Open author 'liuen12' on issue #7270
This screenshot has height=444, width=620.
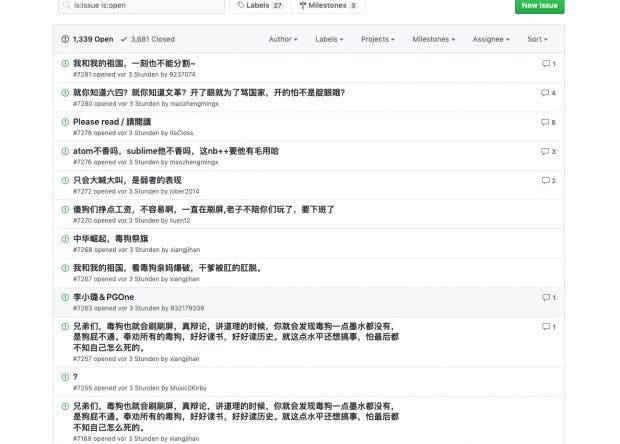point(180,221)
